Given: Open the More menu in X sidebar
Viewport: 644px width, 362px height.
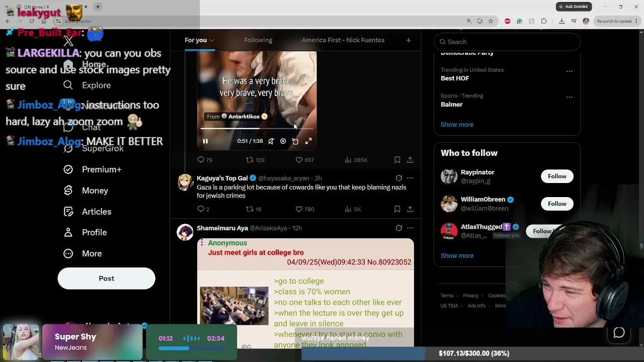Looking at the screenshot, I should click(x=83, y=253).
